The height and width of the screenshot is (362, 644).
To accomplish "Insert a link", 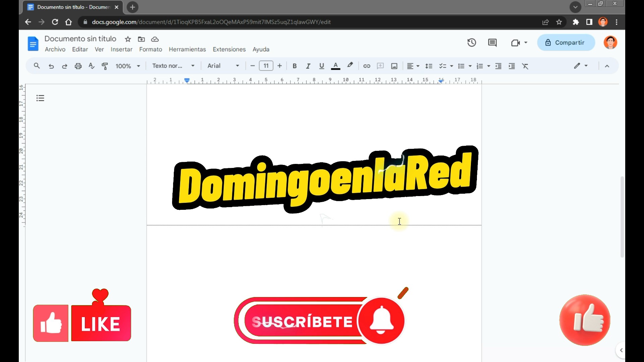I will 367,66.
